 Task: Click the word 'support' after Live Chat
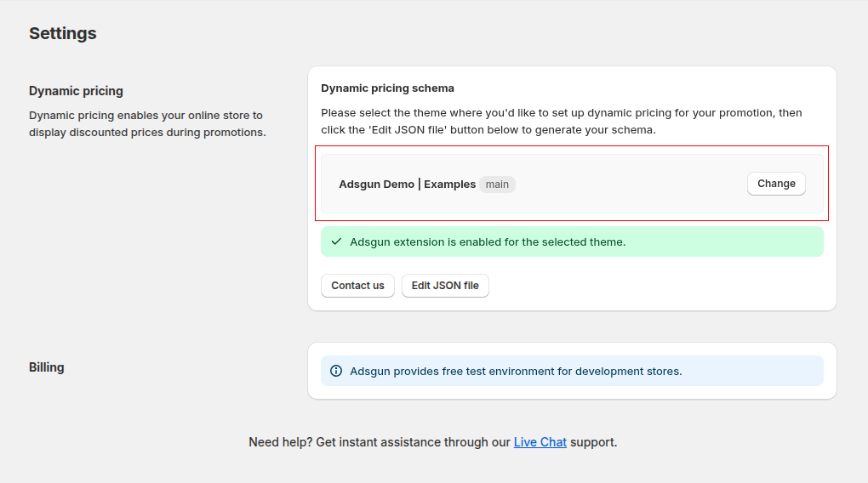coord(593,442)
